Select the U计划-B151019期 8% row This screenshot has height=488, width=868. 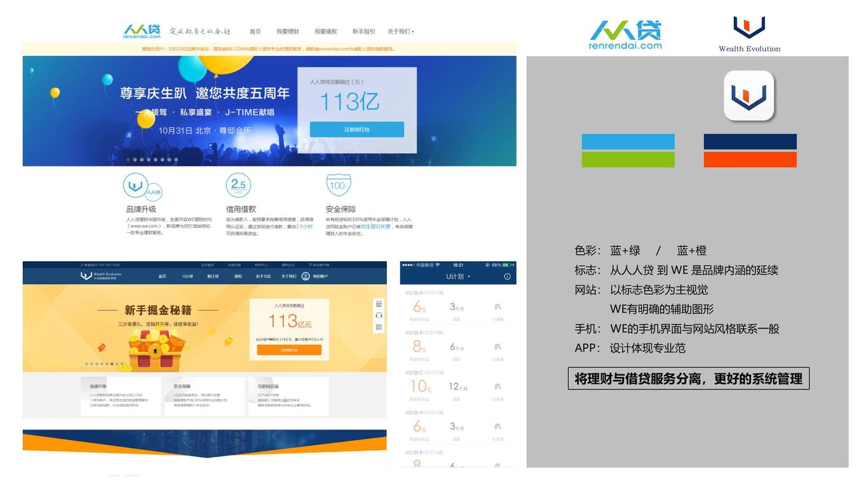pos(458,346)
